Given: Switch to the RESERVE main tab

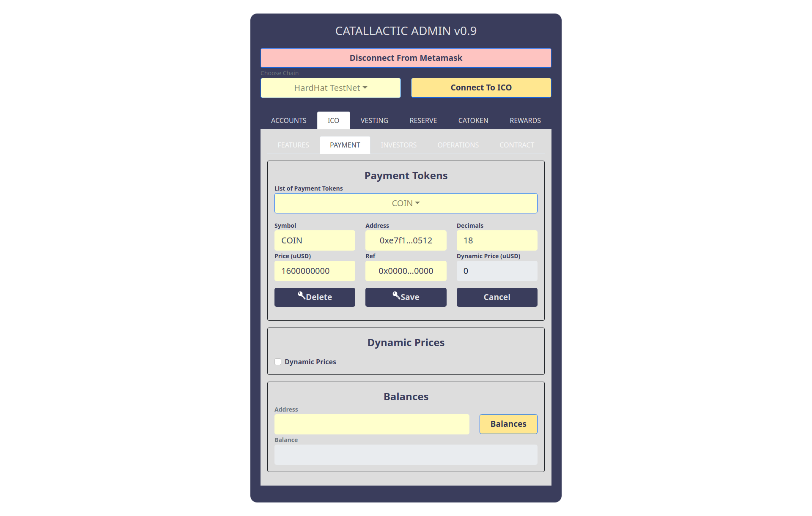Looking at the screenshot, I should (422, 120).
